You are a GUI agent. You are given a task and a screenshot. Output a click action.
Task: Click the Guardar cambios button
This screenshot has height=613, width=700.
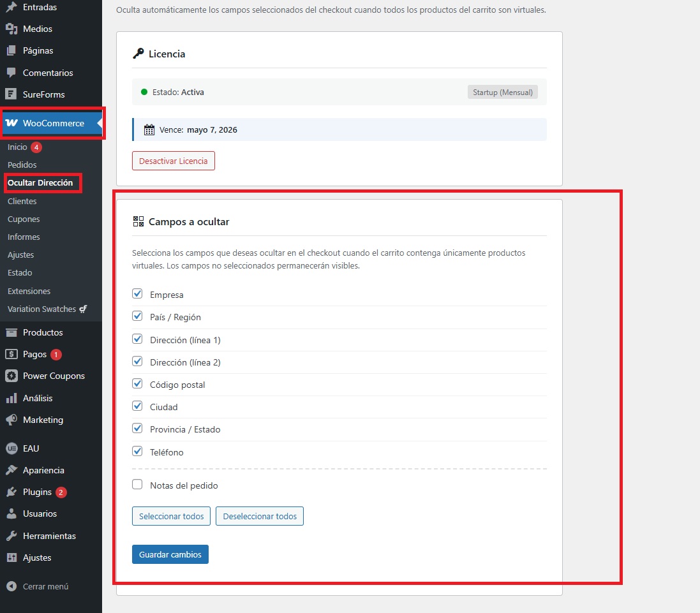(x=170, y=554)
